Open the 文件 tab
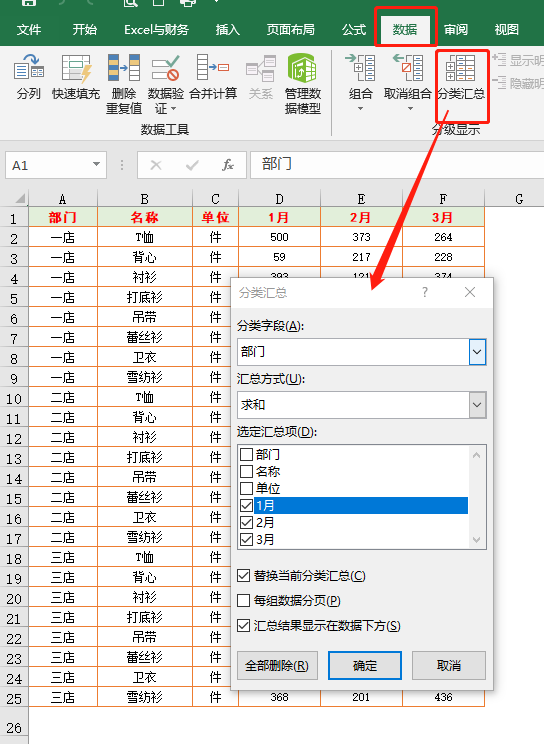The image size is (544, 744). click(x=28, y=29)
